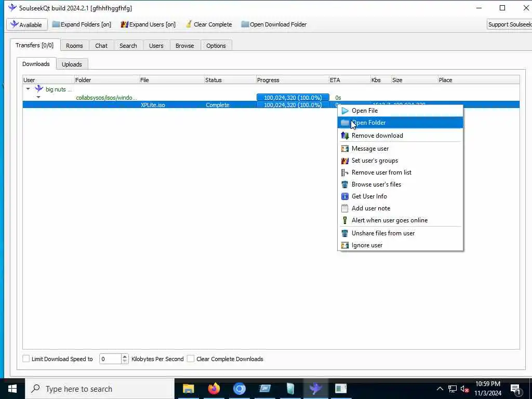Click the XPLite.iso progress bar
Viewport: 532px width, 399px height.
[x=293, y=105]
